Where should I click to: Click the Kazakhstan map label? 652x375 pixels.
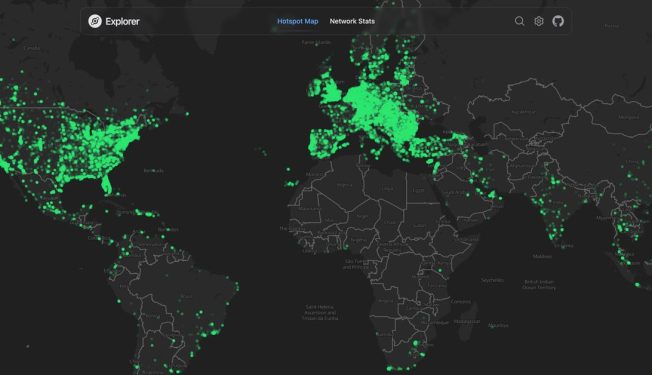(x=524, y=112)
